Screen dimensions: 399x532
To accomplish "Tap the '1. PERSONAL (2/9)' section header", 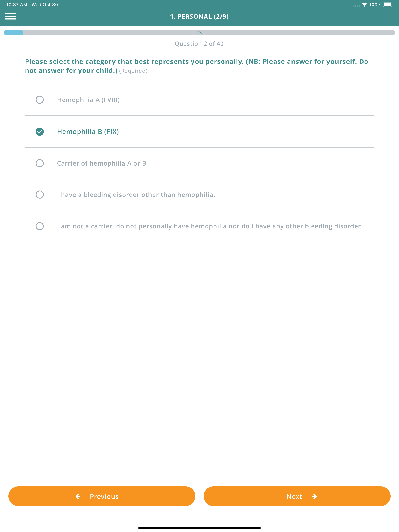I will click(x=199, y=16).
